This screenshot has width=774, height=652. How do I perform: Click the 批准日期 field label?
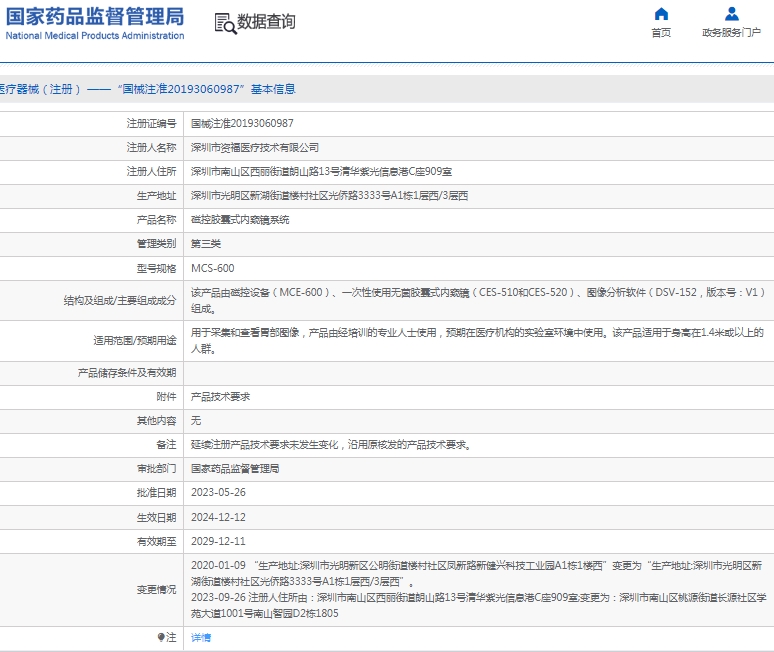pyautogui.click(x=156, y=493)
